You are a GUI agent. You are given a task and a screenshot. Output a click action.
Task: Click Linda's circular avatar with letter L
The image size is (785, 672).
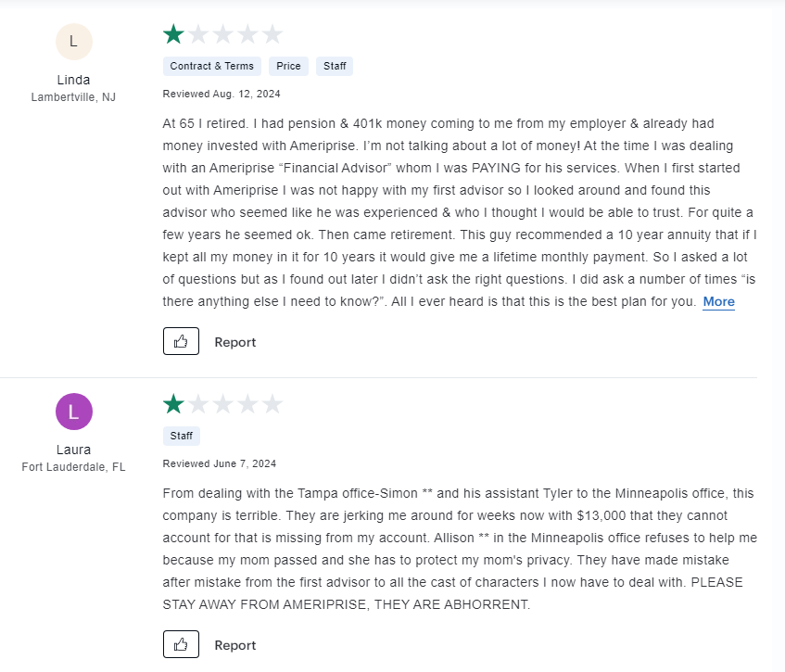(x=73, y=42)
